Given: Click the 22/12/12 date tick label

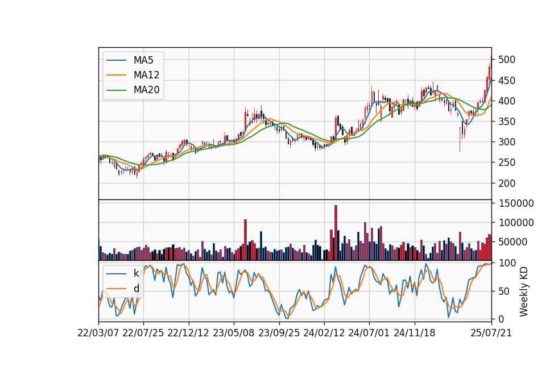Looking at the screenshot, I should (x=188, y=333).
